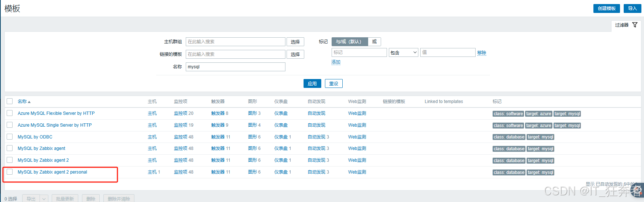
Task: Open MySQL by Zabbix agent template
Action: pos(41,148)
